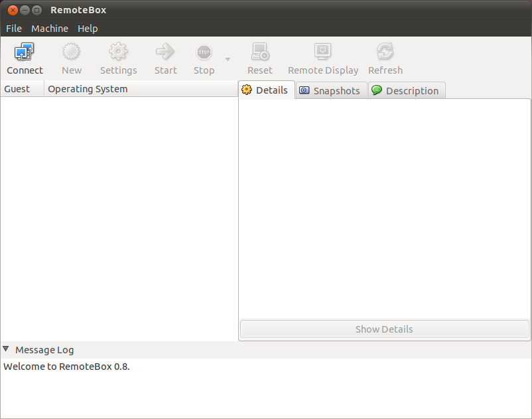Switch to the Snapshots tab

pyautogui.click(x=331, y=91)
